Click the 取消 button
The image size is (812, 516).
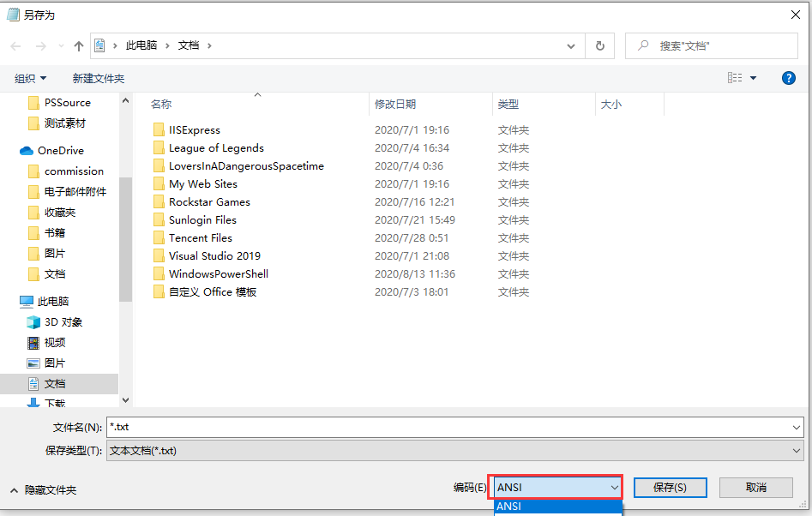pyautogui.click(x=756, y=488)
